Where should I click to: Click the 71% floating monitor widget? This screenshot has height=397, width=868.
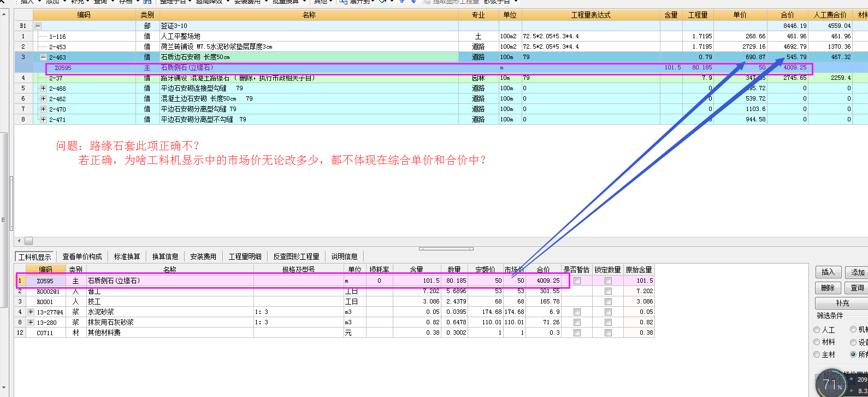tap(832, 384)
